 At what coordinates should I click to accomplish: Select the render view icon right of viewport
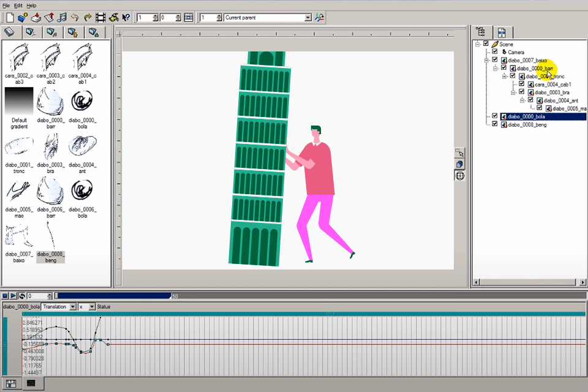point(459,164)
